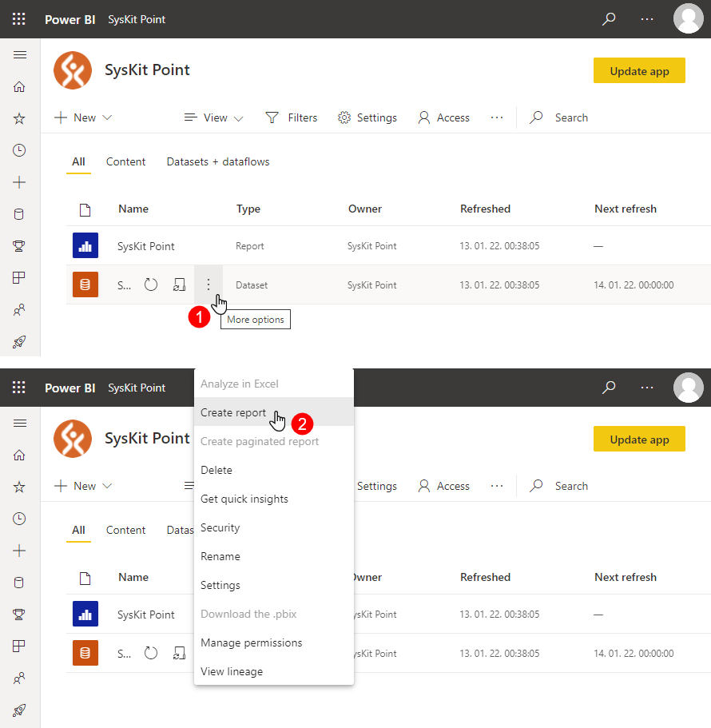Click Refresh now icon on bottom dataset row
The image size is (711, 728).
[151, 653]
